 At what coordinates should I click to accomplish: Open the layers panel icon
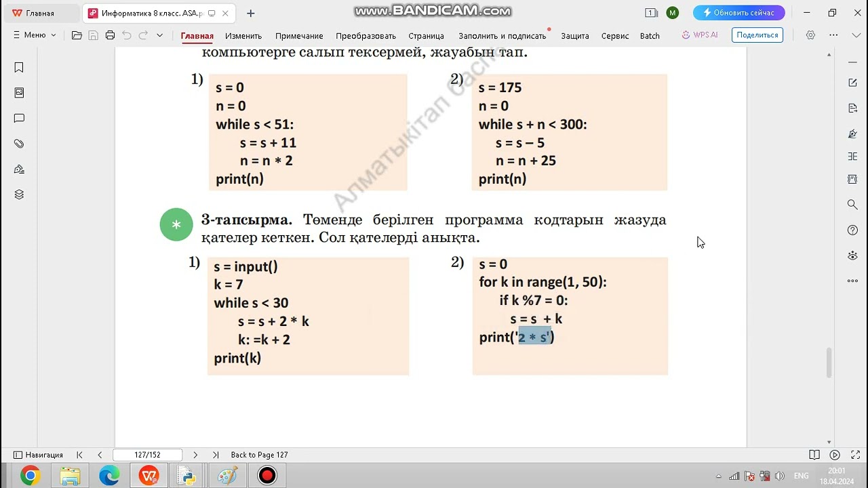coord(19,195)
